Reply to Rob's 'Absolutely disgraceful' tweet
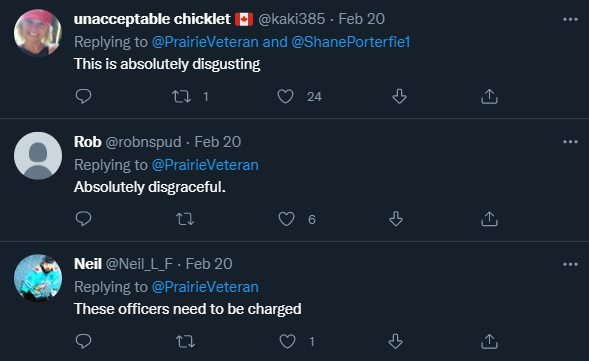 coord(83,219)
